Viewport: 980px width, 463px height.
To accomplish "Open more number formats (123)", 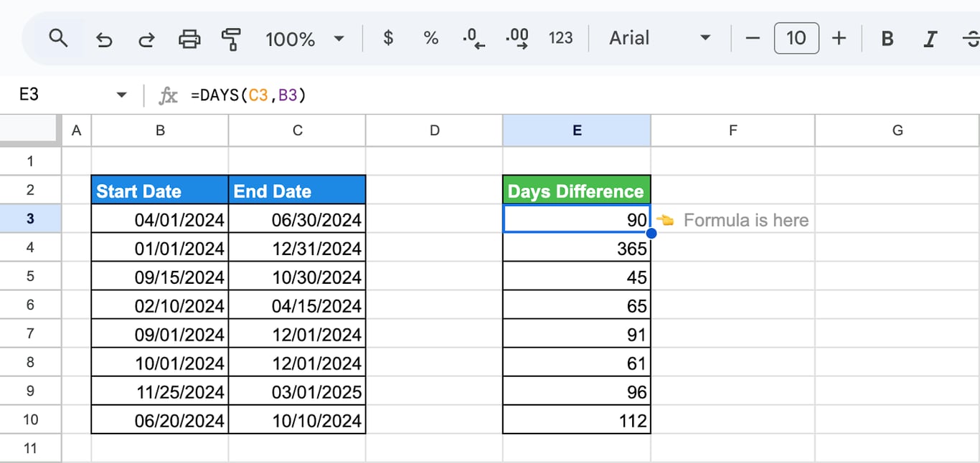I will click(560, 38).
